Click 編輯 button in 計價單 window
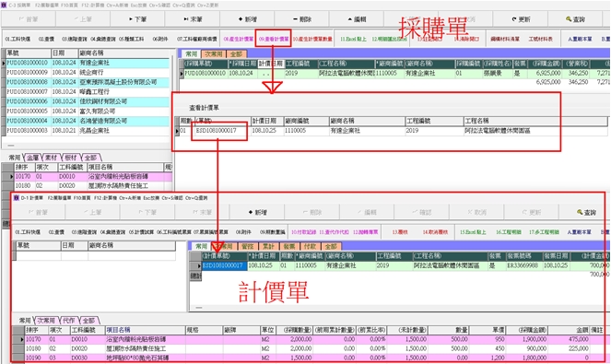The height and width of the screenshot is (364, 611). 367,212
